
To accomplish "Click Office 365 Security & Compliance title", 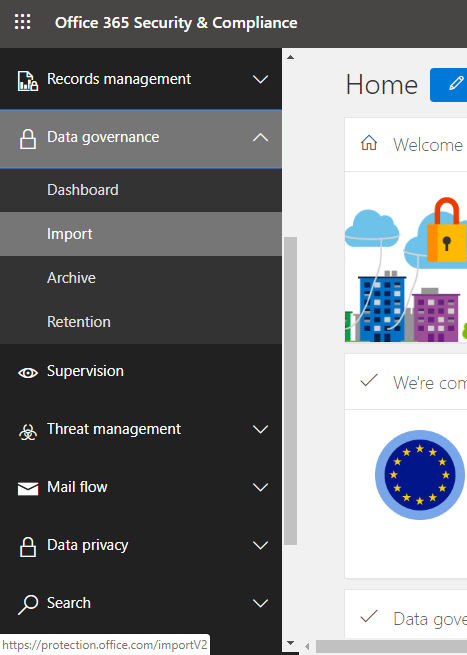I will click(x=176, y=23).
